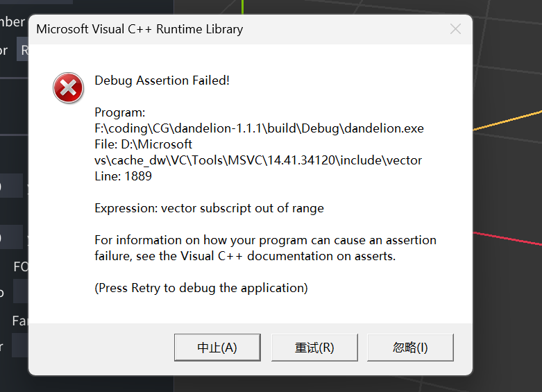Click the Debug Assertion Failed! heading
The image size is (542, 392).
tap(162, 80)
